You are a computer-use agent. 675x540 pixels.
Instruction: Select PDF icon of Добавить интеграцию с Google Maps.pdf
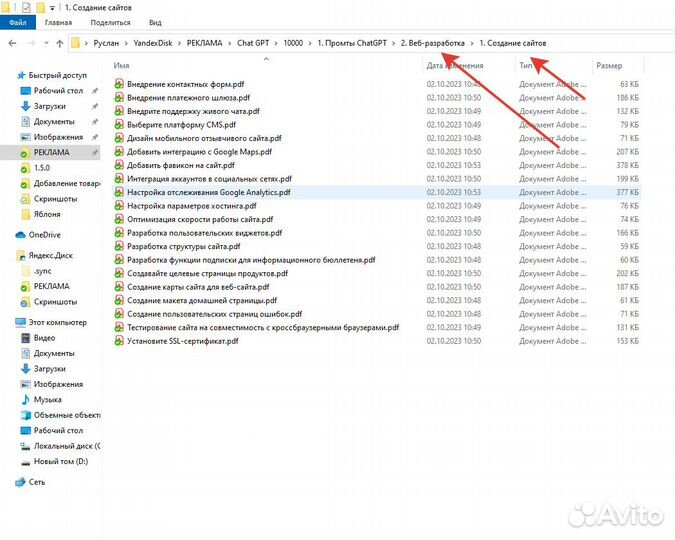(119, 152)
